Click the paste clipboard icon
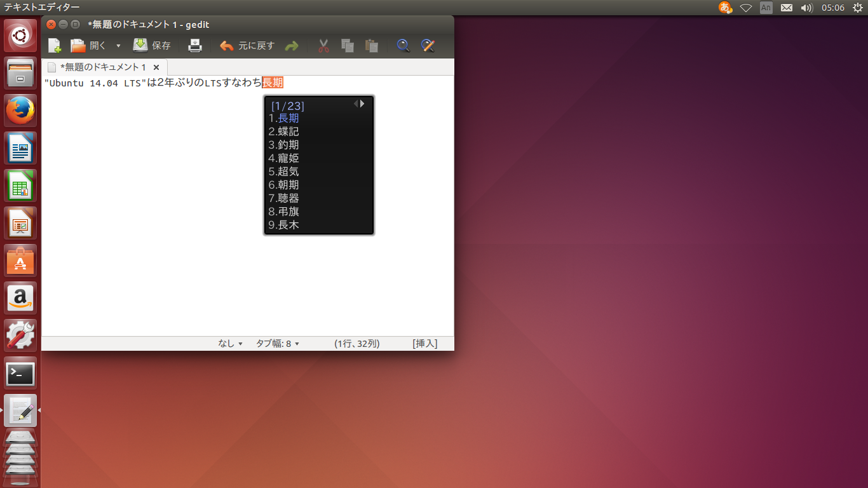The width and height of the screenshot is (868, 488). click(372, 46)
